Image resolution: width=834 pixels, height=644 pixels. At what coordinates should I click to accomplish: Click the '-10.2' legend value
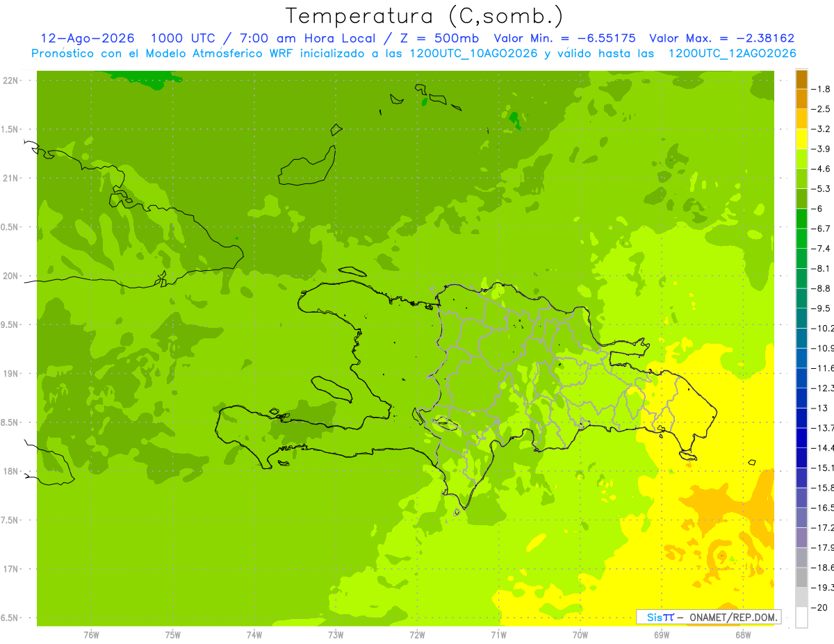pos(822,328)
